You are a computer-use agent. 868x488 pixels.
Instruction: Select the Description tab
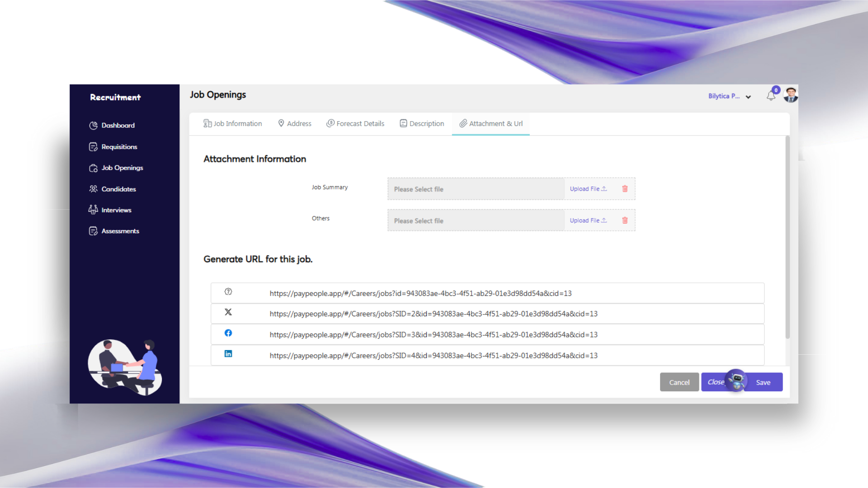(422, 124)
